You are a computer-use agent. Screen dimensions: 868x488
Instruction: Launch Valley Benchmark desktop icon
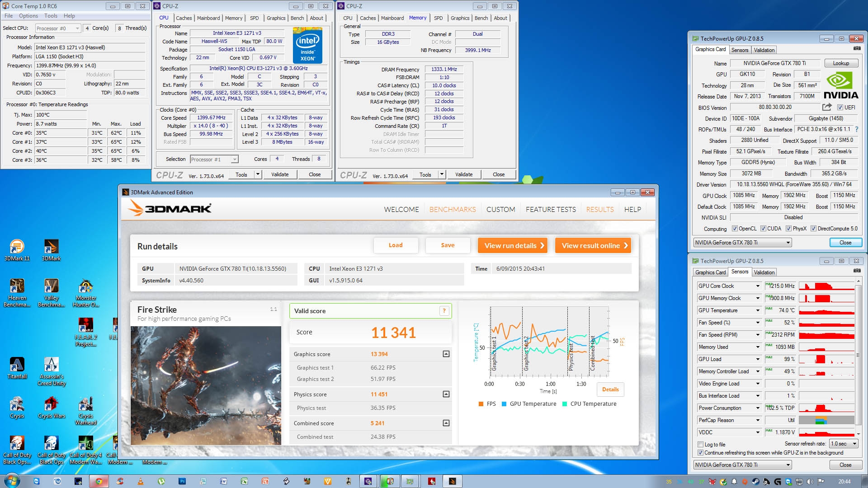click(51, 293)
